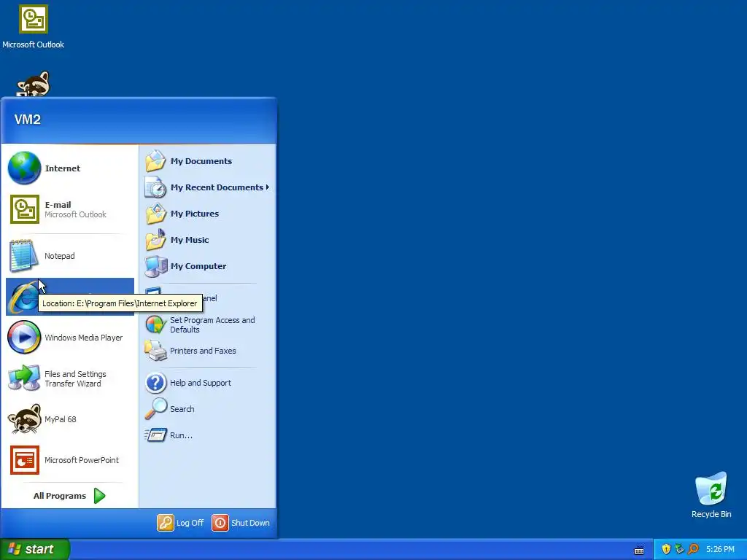This screenshot has width=747, height=560.
Task: Click the Internet Explorer icon in Start menu
Action: tap(22, 297)
